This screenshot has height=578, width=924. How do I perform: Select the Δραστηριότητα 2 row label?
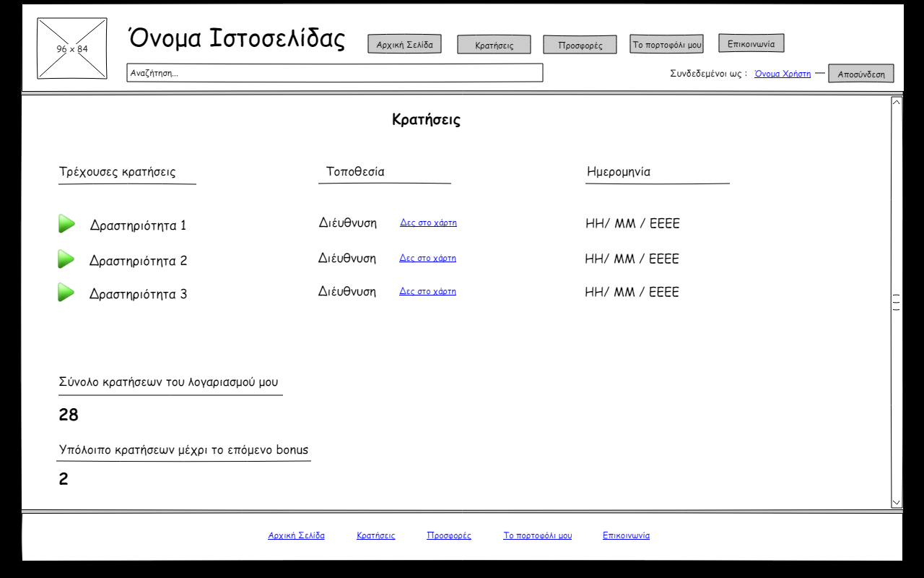pos(138,261)
